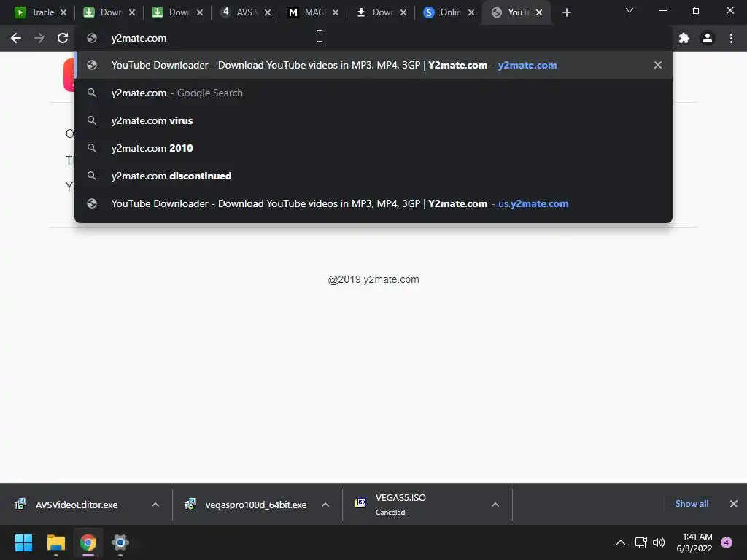Open the tab search chevron

[630, 10]
